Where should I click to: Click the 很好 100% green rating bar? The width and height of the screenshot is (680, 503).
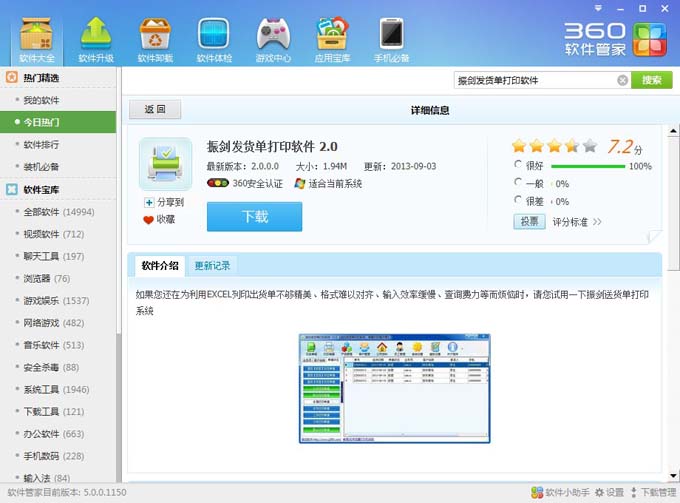(588, 166)
